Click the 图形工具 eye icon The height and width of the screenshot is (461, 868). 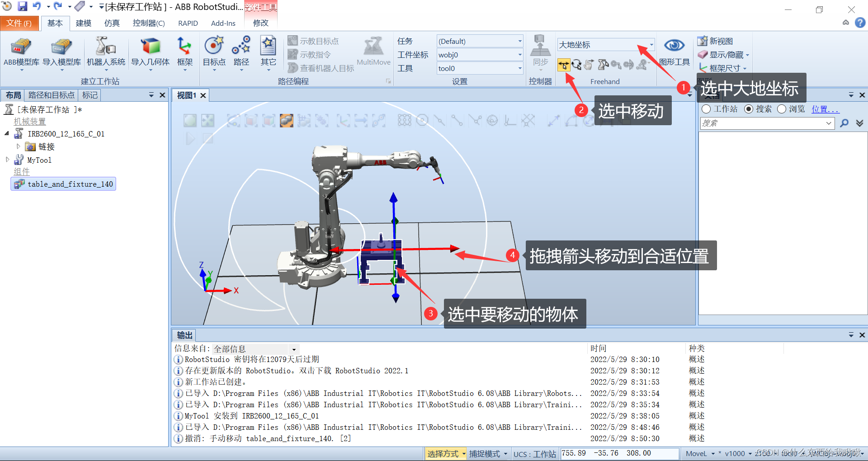point(674,46)
